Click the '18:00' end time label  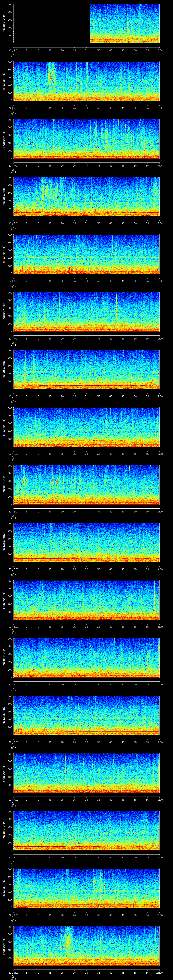pos(159,799)
